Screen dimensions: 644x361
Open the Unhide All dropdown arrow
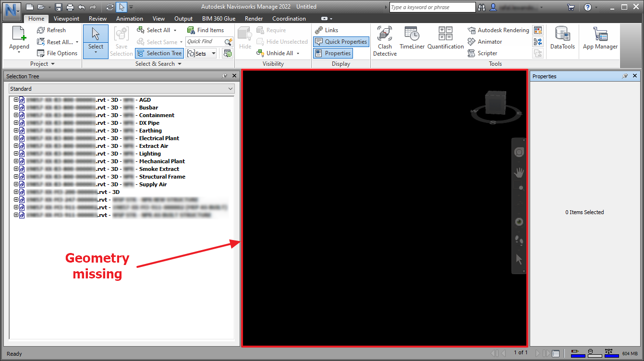[298, 53]
